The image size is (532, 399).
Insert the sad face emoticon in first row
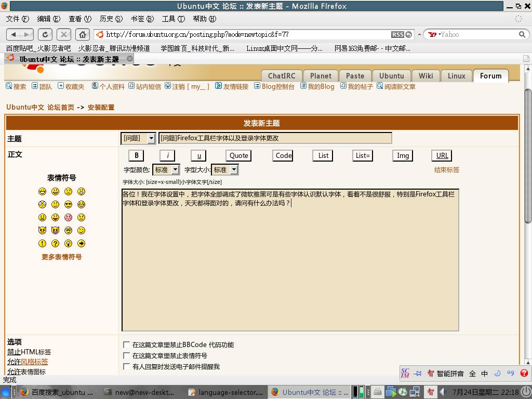68,191
